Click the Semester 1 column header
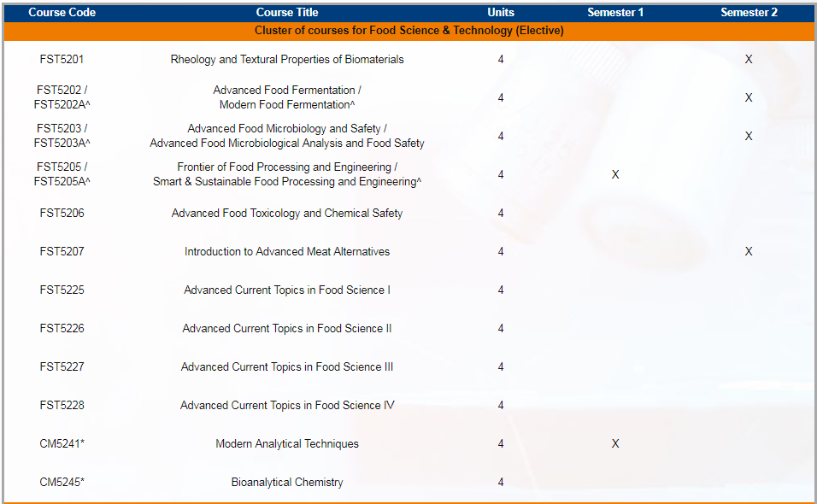 point(615,13)
